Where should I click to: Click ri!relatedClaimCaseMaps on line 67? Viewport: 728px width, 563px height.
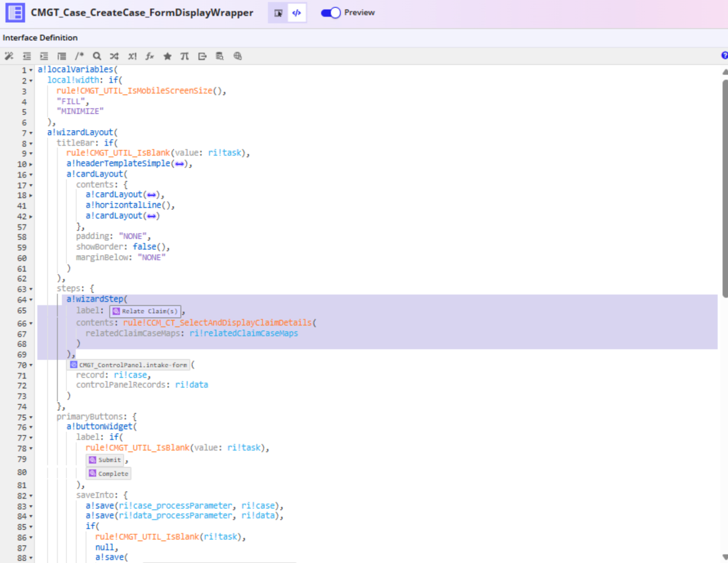click(x=244, y=333)
